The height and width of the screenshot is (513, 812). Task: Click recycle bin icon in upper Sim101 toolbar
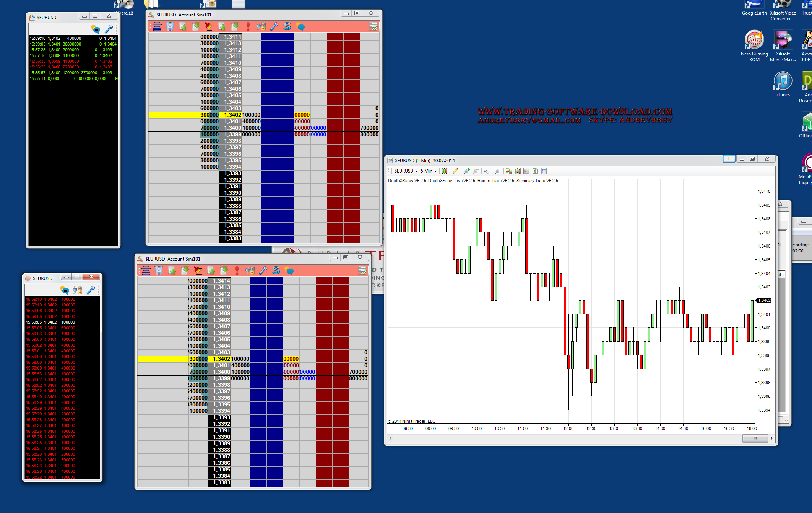170,27
